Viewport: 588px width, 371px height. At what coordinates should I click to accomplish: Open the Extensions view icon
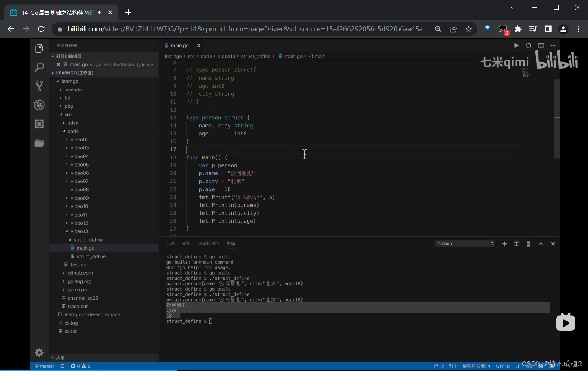(39, 124)
